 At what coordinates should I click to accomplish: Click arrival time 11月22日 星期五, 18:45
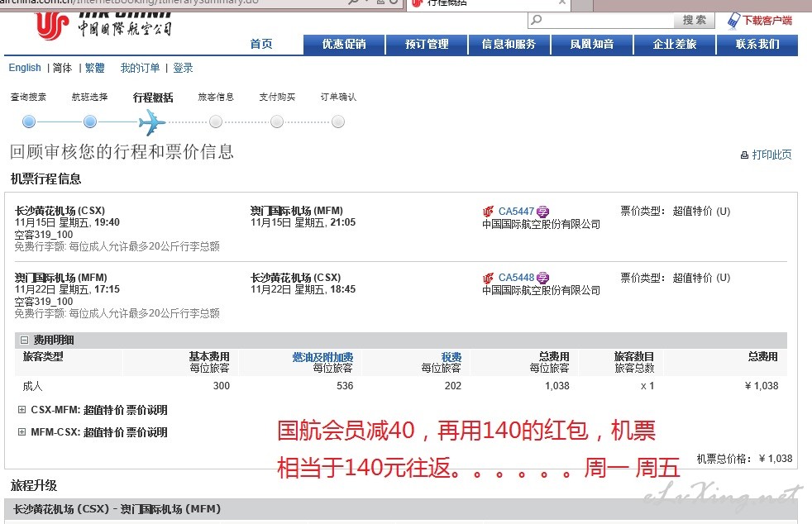[x=303, y=289]
